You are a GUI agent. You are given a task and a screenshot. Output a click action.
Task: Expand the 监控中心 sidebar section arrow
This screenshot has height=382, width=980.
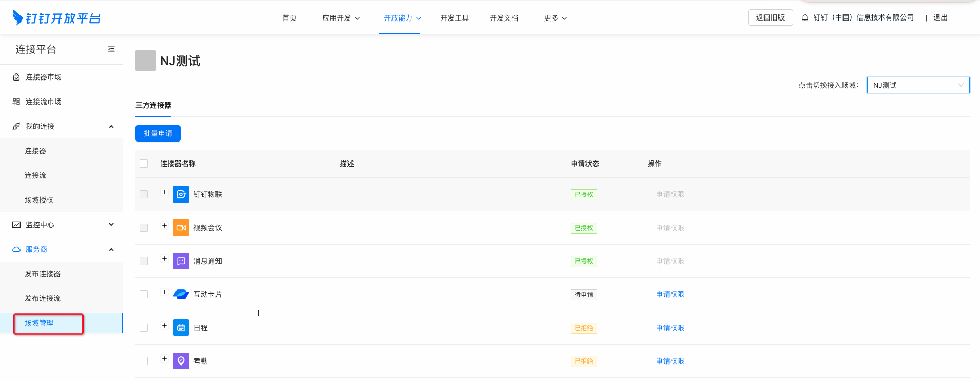pyautogui.click(x=111, y=225)
